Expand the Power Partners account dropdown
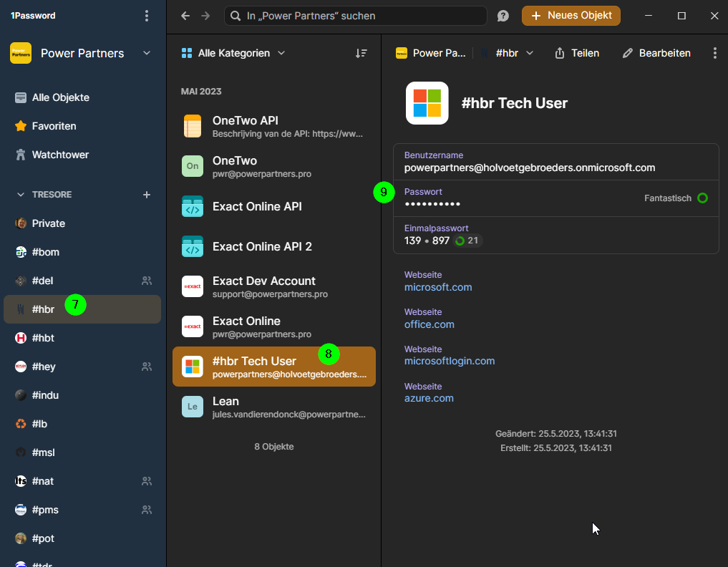Viewport: 728px width, 567px height. tap(81, 53)
